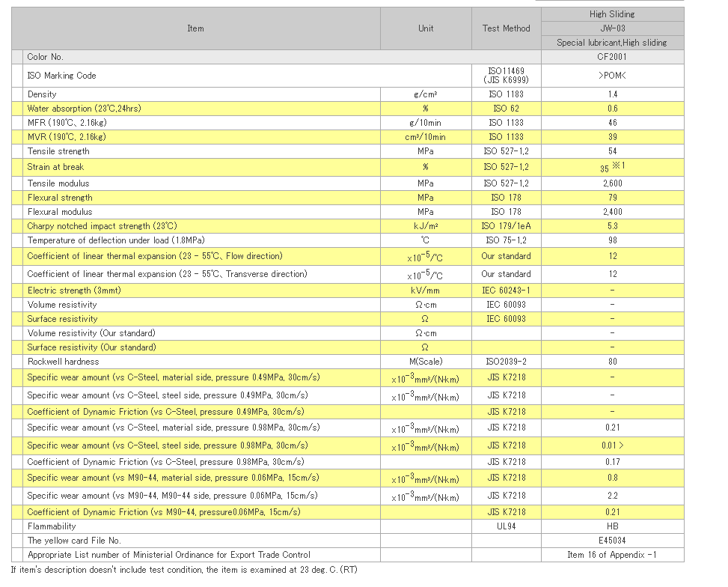Click the 'MFR (190℃, 2.16kg)' row label

(67, 123)
